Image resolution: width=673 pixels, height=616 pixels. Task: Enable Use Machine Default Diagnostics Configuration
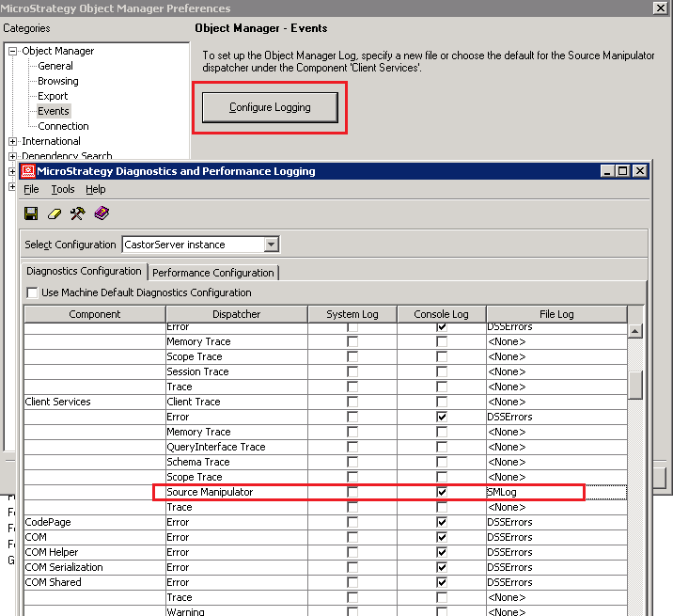[x=33, y=292]
